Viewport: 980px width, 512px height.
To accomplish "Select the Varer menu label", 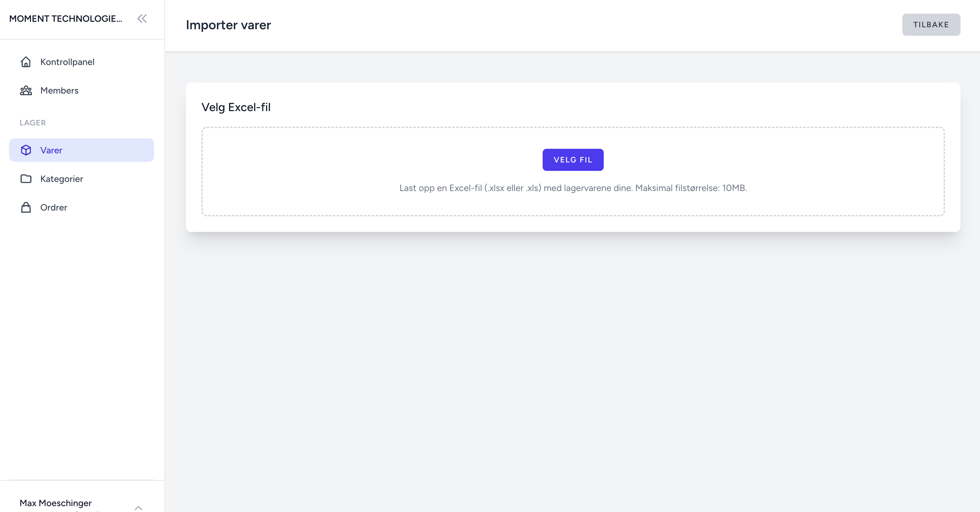I will coord(51,150).
